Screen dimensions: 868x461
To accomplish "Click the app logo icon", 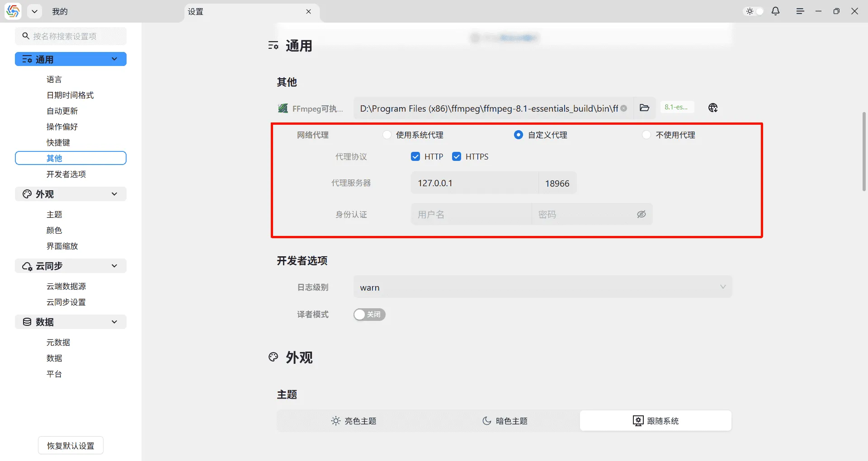I will point(13,11).
